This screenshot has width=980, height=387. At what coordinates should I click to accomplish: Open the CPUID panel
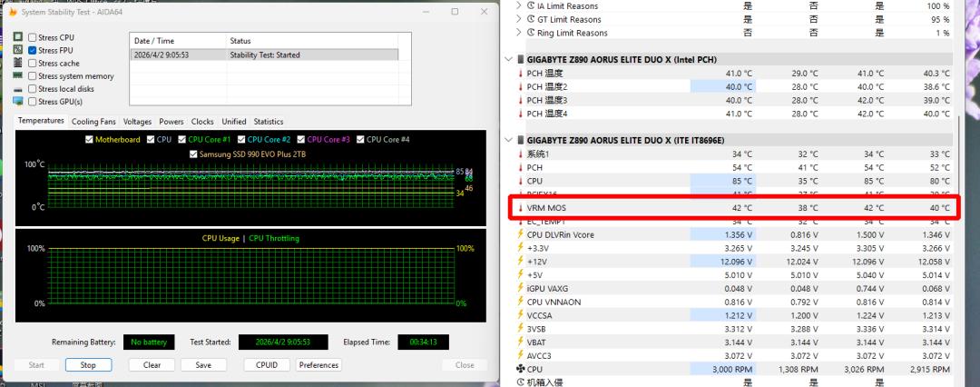point(267,365)
